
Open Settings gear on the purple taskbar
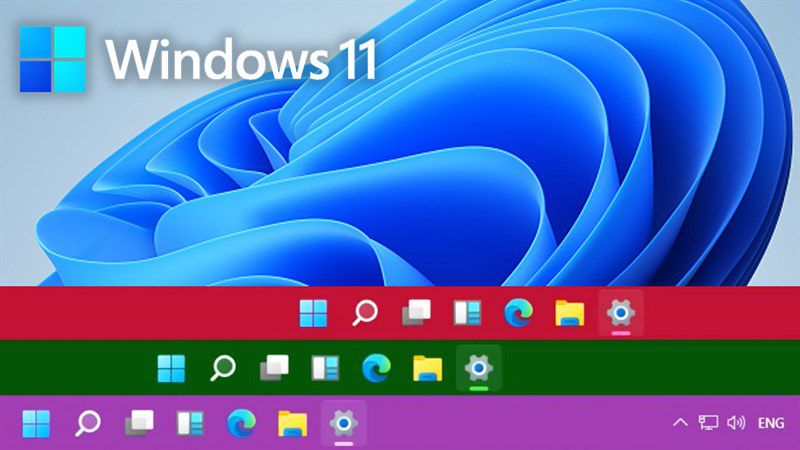coord(343,423)
